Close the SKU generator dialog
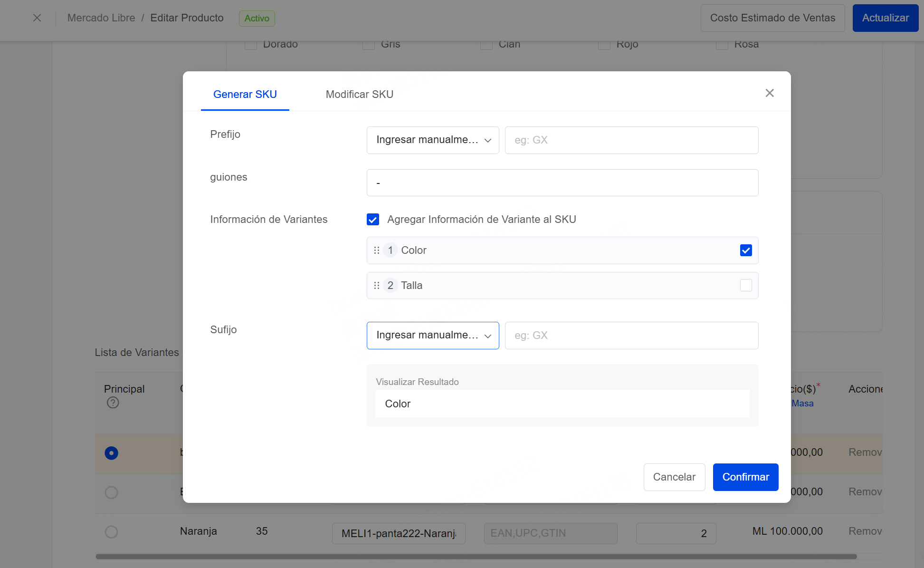Image resolution: width=924 pixels, height=568 pixels. (x=770, y=93)
